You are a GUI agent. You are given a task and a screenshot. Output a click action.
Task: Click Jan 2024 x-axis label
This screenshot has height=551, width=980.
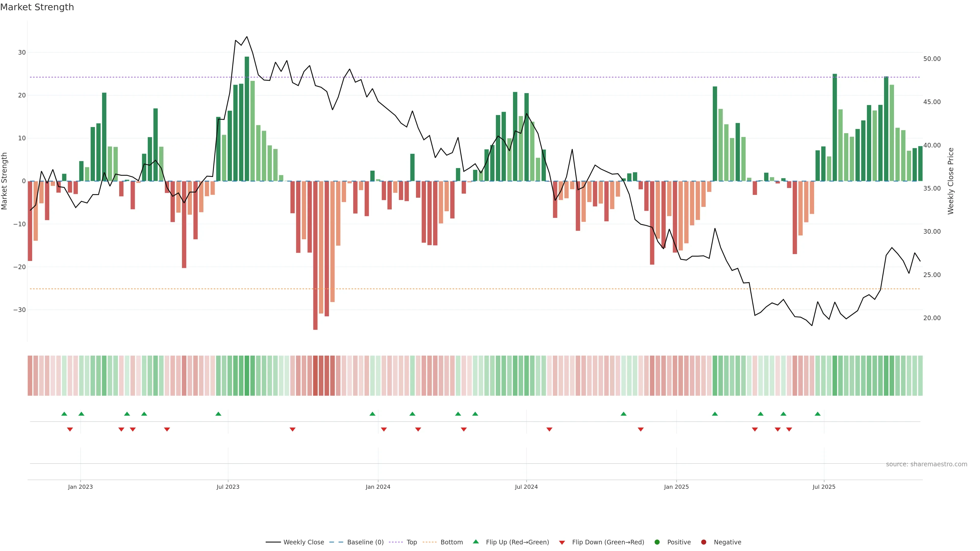tap(378, 487)
